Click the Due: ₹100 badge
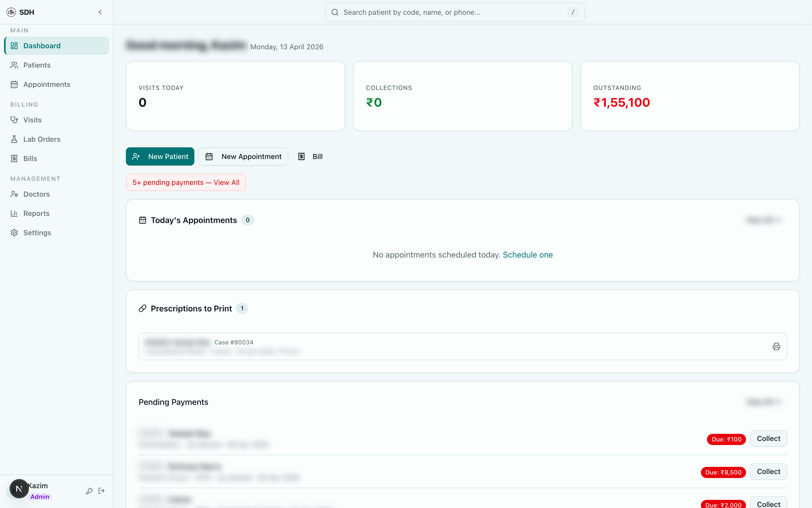 [x=726, y=439]
